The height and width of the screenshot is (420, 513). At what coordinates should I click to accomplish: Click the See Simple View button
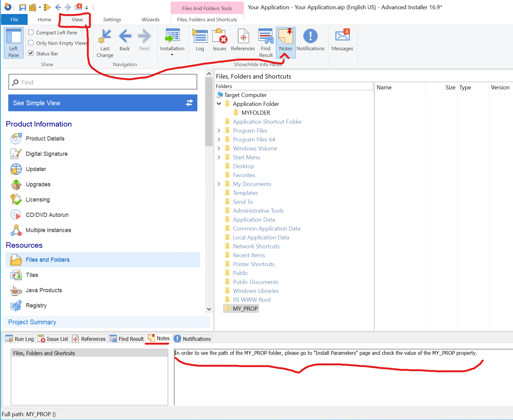click(103, 103)
